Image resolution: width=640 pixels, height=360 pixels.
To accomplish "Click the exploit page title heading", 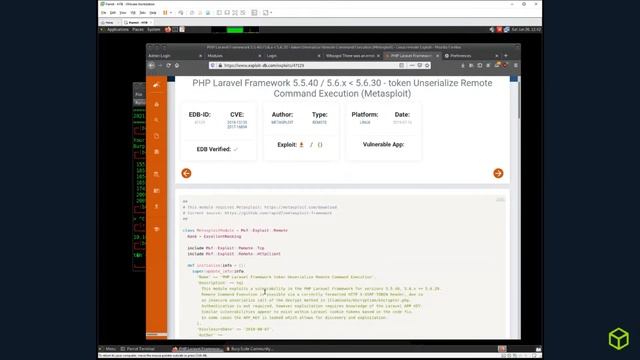I will pyautogui.click(x=342, y=88).
